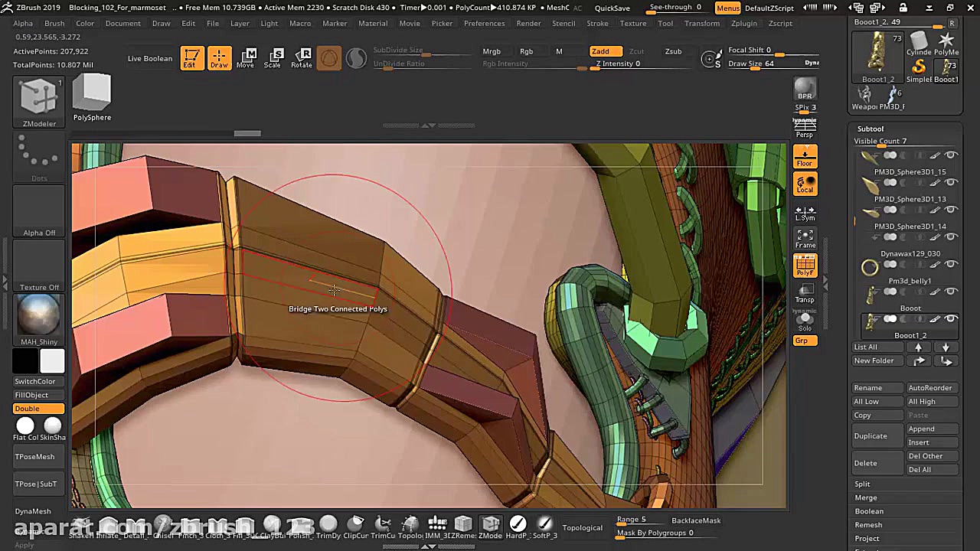Click the Frame view icon
This screenshot has width=980, height=551.
click(805, 239)
